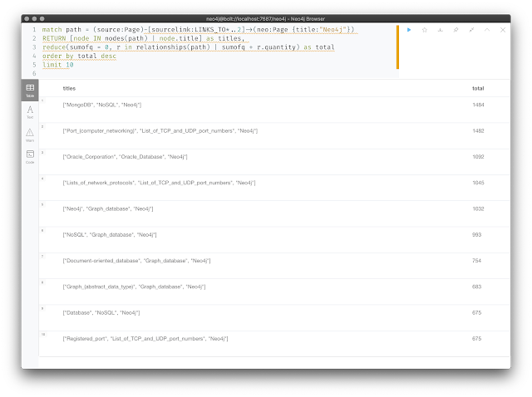Select the MongoDB, NoSQL, Neo4j row

point(274,110)
